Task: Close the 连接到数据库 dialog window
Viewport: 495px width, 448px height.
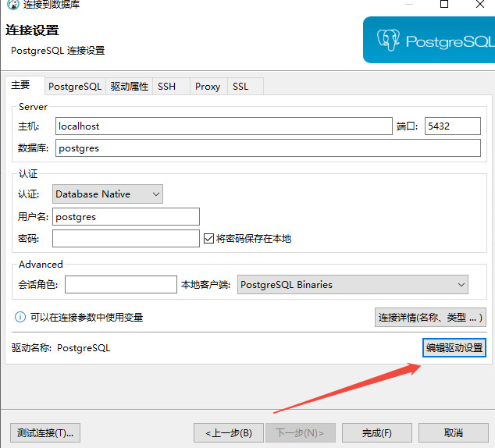Action: click(x=480, y=4)
